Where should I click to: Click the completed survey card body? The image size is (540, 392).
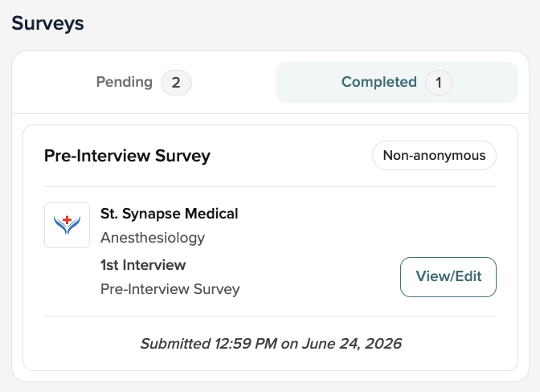(x=270, y=247)
